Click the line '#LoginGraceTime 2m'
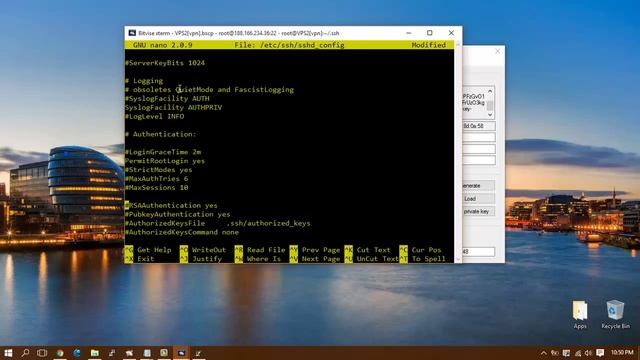640x360 pixels. coord(163,152)
